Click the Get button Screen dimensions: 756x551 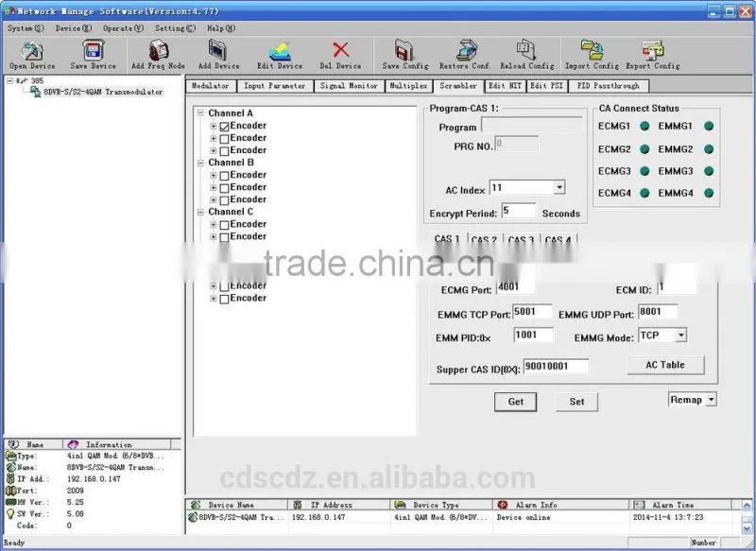[x=515, y=402]
